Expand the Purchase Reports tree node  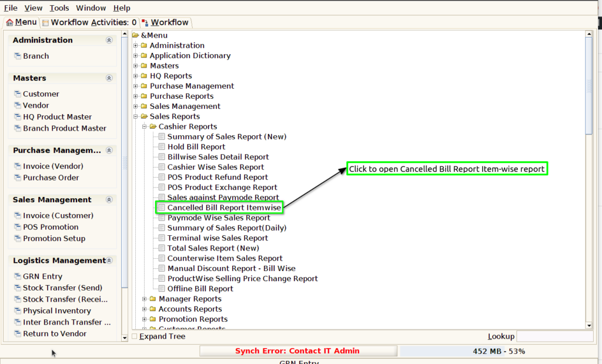coord(136,96)
